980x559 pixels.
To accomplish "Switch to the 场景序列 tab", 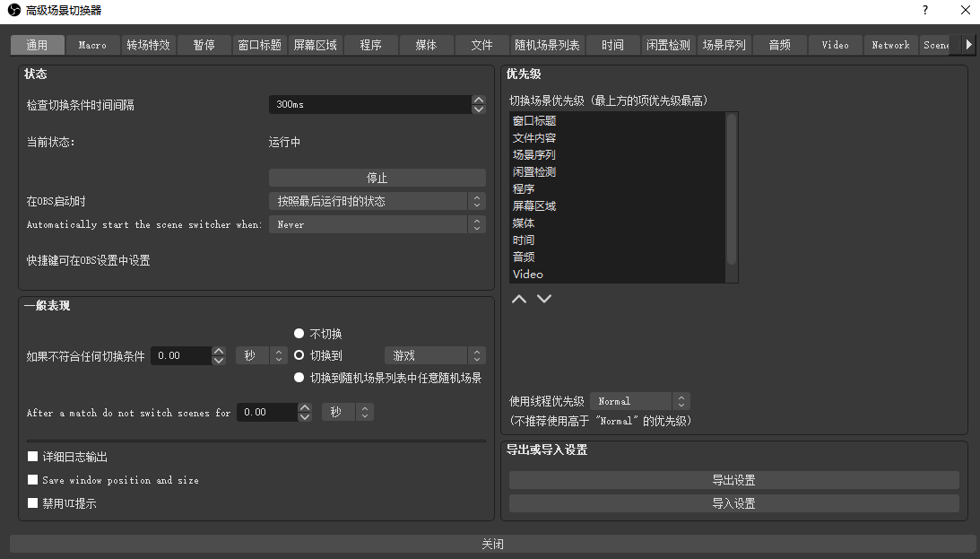I will (724, 45).
